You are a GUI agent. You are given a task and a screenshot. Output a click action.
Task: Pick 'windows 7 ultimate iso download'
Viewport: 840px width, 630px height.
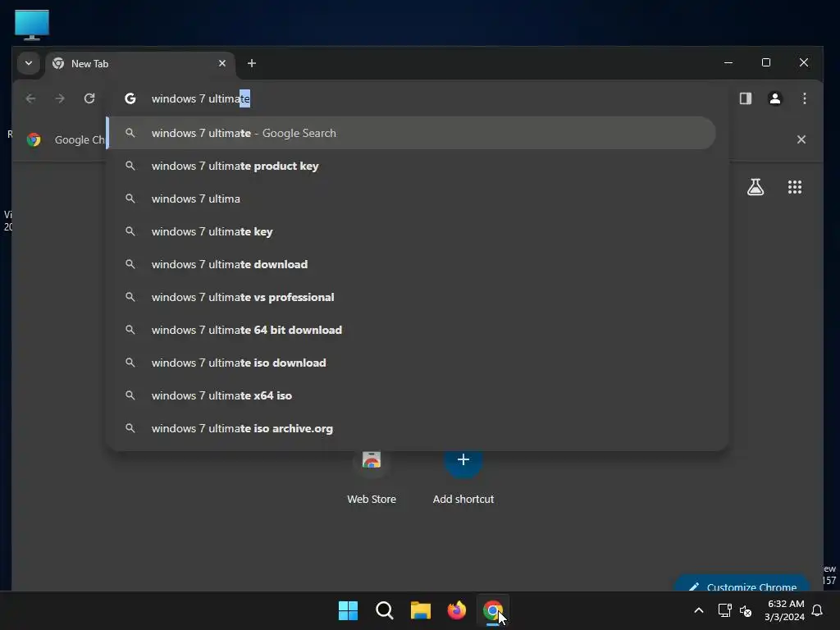point(412,363)
